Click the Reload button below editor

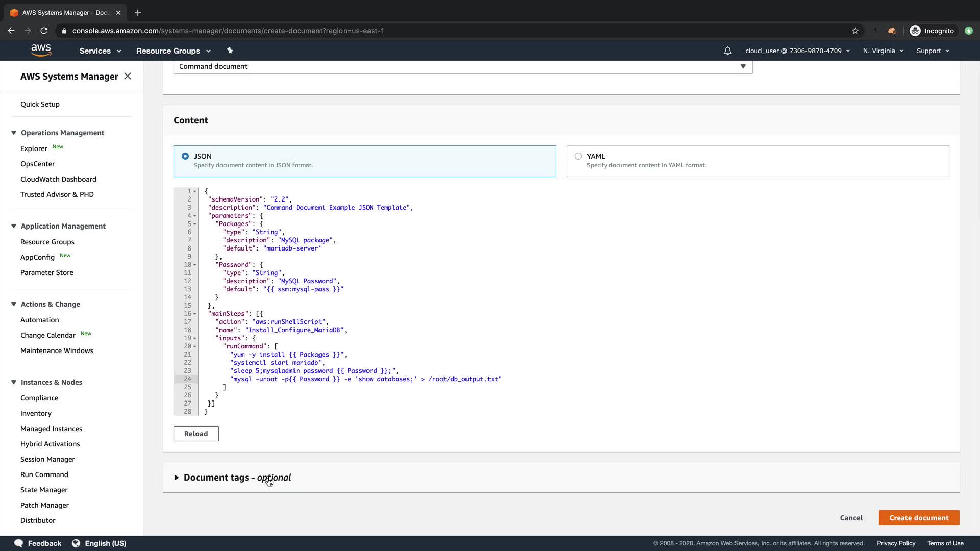[x=196, y=434]
